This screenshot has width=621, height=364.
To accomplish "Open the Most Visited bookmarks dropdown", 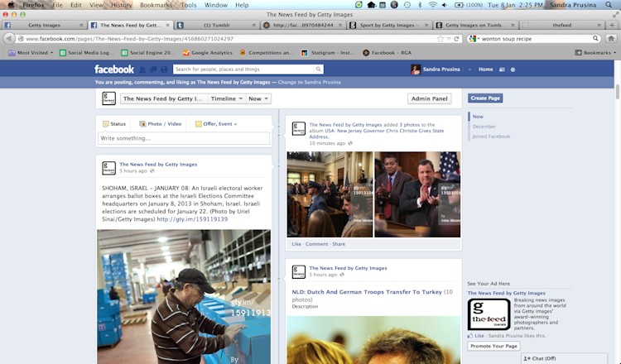I will coord(31,53).
